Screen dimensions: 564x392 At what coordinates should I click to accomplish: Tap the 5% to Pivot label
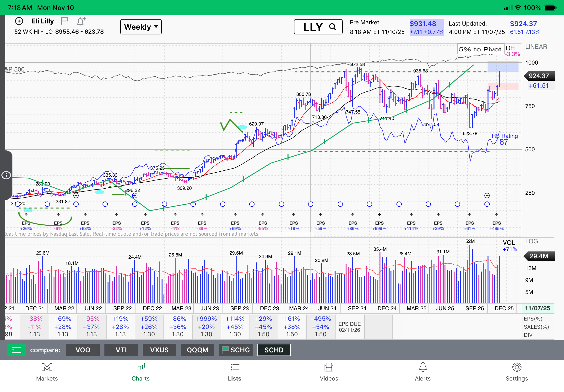click(480, 49)
